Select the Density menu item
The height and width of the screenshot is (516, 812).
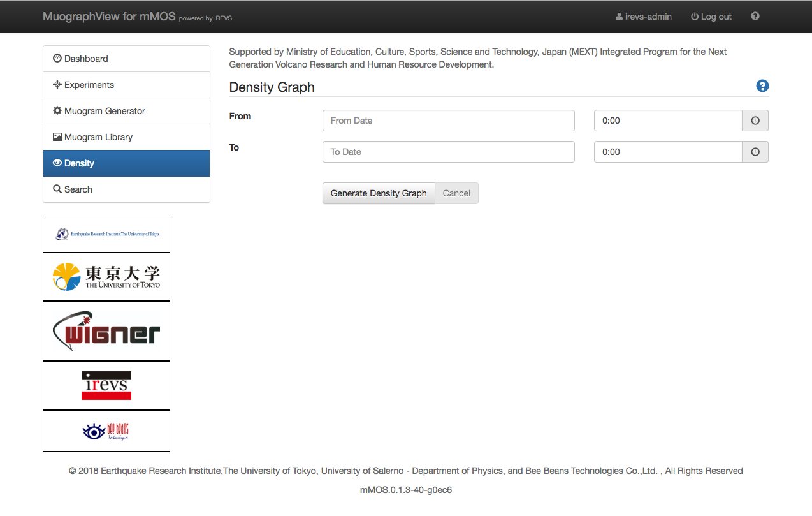[79, 163]
